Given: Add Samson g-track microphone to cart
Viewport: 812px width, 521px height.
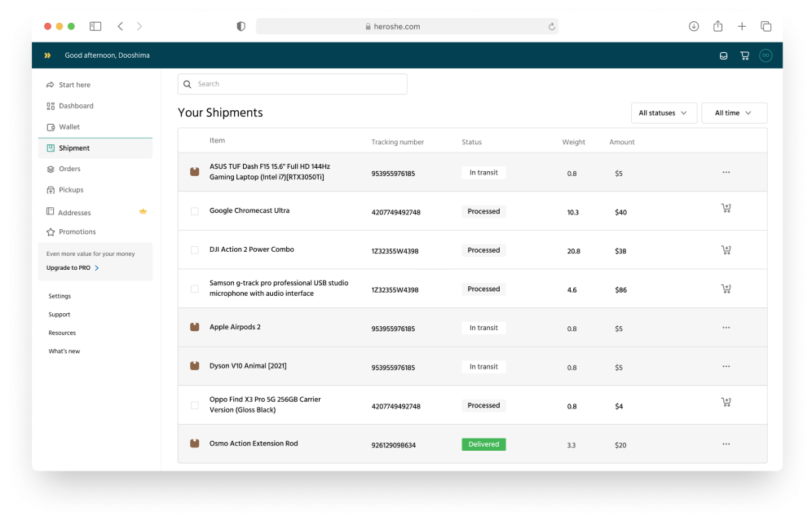Looking at the screenshot, I should [726, 289].
